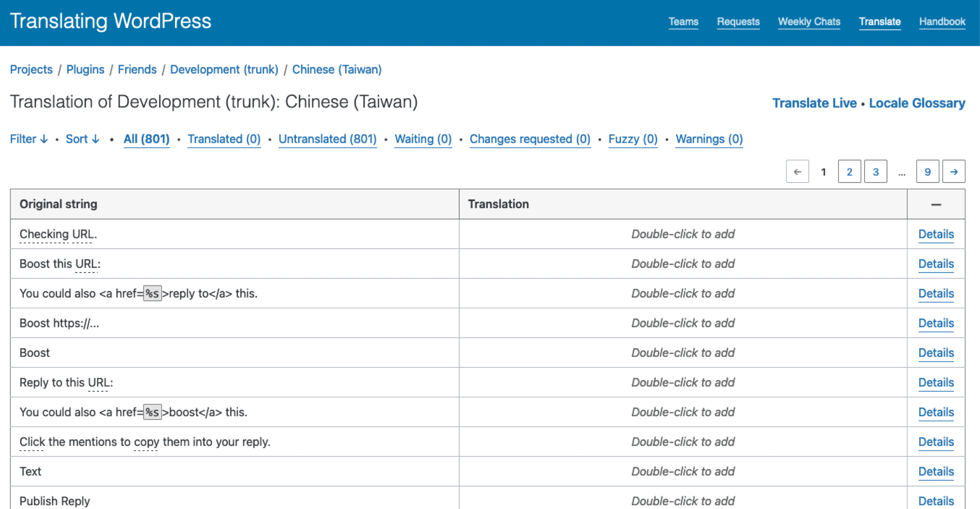Click the dash icon in table header
This screenshot has width=980, height=509.
click(x=936, y=204)
